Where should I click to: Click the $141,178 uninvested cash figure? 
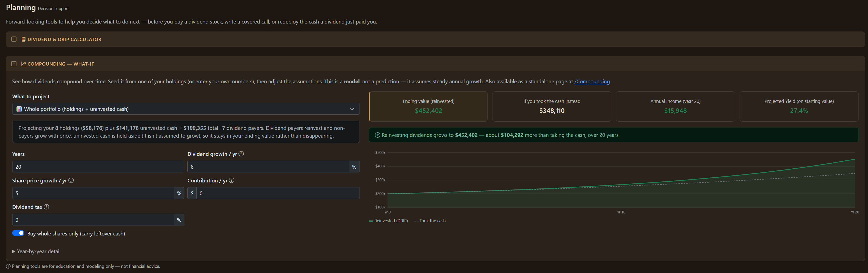[x=127, y=128]
